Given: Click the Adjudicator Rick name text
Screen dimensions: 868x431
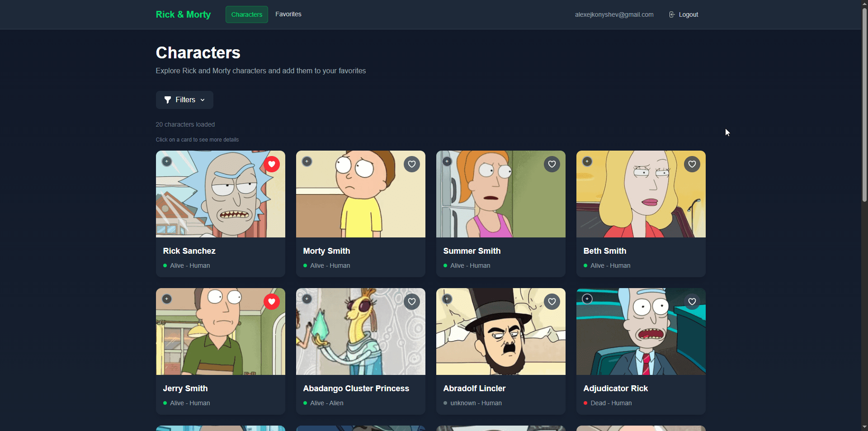Looking at the screenshot, I should coord(616,388).
